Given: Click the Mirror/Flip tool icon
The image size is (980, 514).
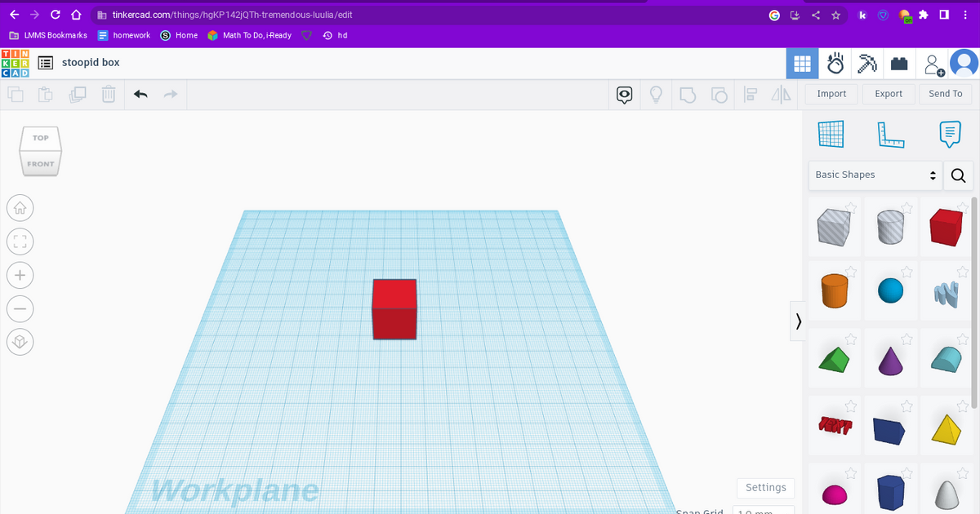Looking at the screenshot, I should [x=781, y=95].
